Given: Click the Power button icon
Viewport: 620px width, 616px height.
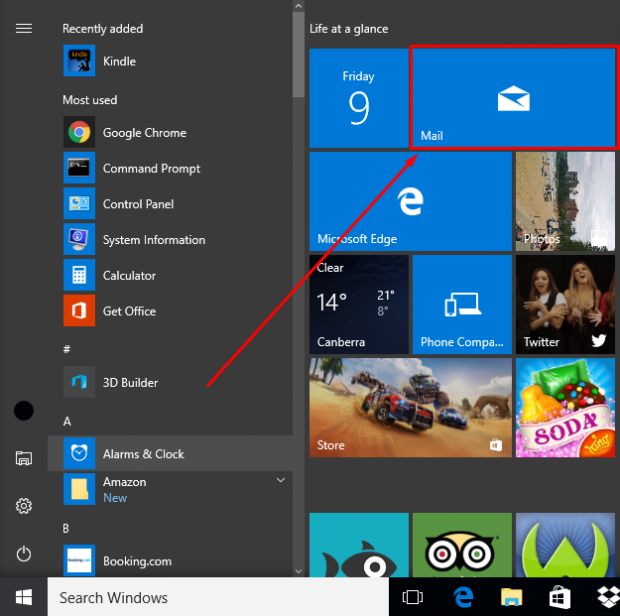Looking at the screenshot, I should (x=24, y=554).
